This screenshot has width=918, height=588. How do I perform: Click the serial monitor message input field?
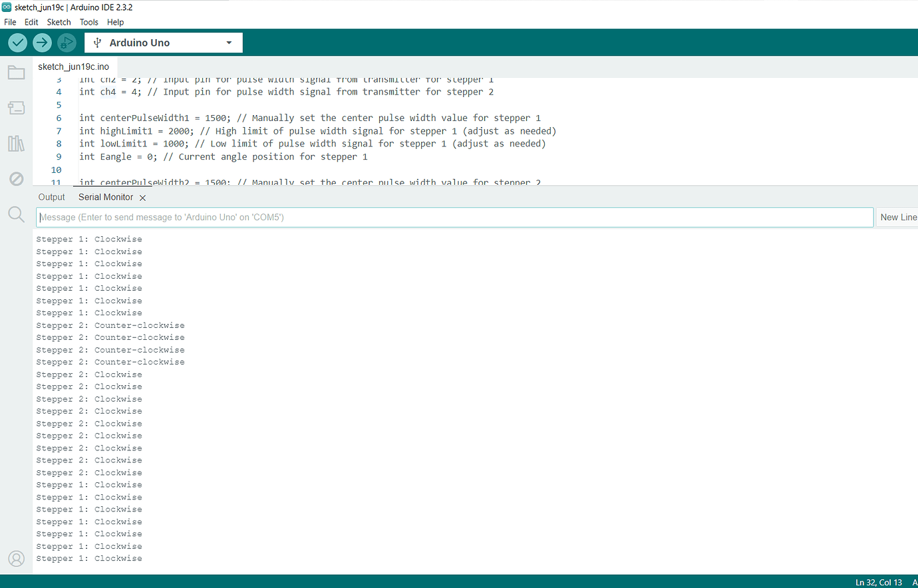click(454, 217)
